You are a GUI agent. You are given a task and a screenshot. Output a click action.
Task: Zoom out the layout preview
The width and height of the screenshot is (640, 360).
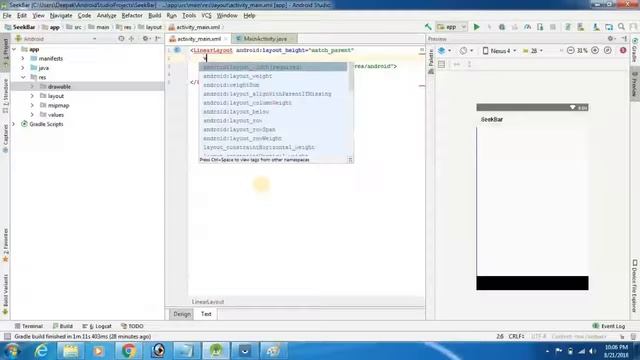point(571,51)
